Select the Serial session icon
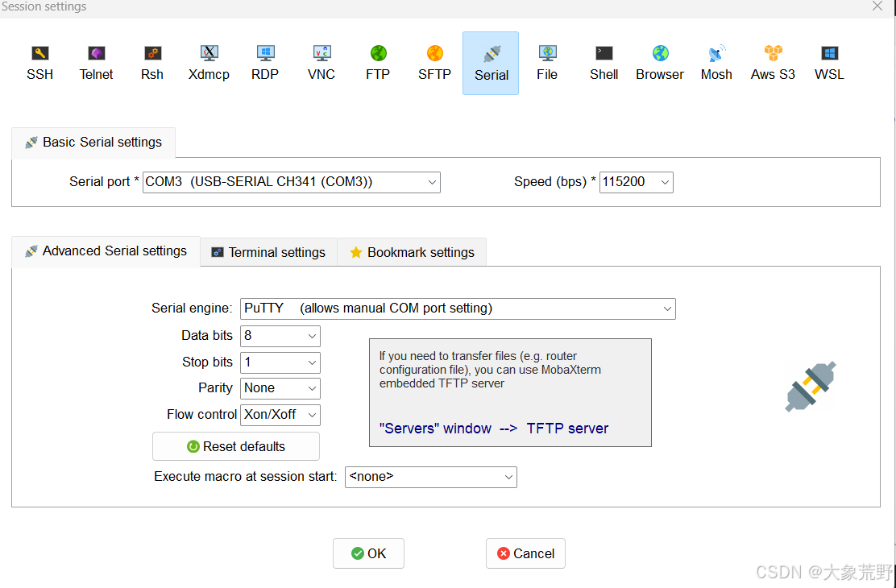This screenshot has height=588, width=896. click(x=491, y=63)
